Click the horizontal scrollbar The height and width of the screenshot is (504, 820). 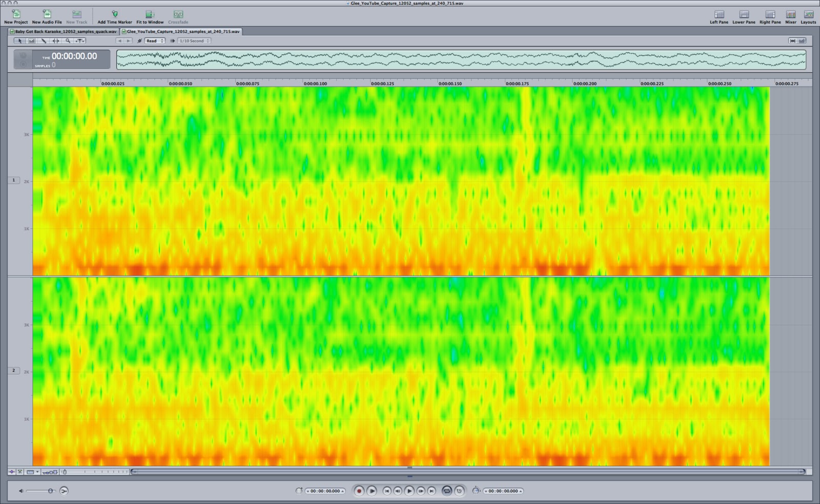468,472
